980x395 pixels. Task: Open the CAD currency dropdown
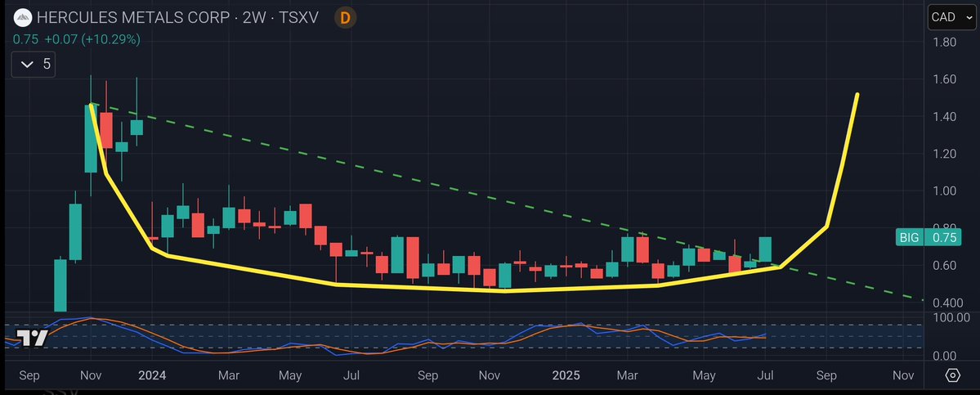click(951, 17)
